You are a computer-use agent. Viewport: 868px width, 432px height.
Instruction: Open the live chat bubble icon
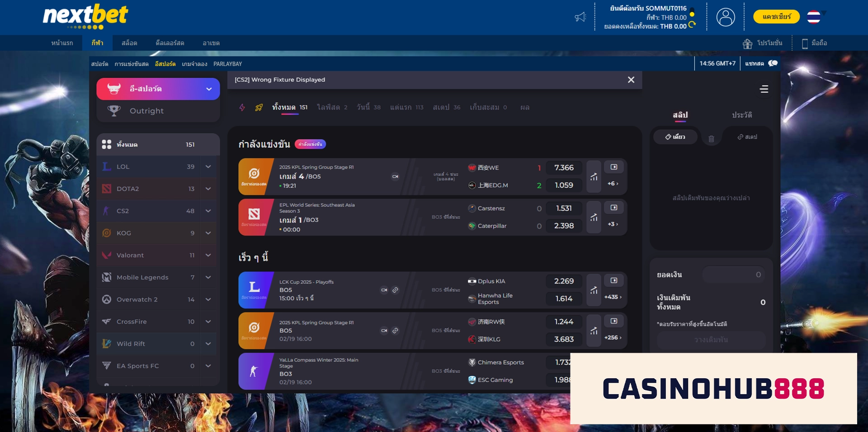(773, 63)
